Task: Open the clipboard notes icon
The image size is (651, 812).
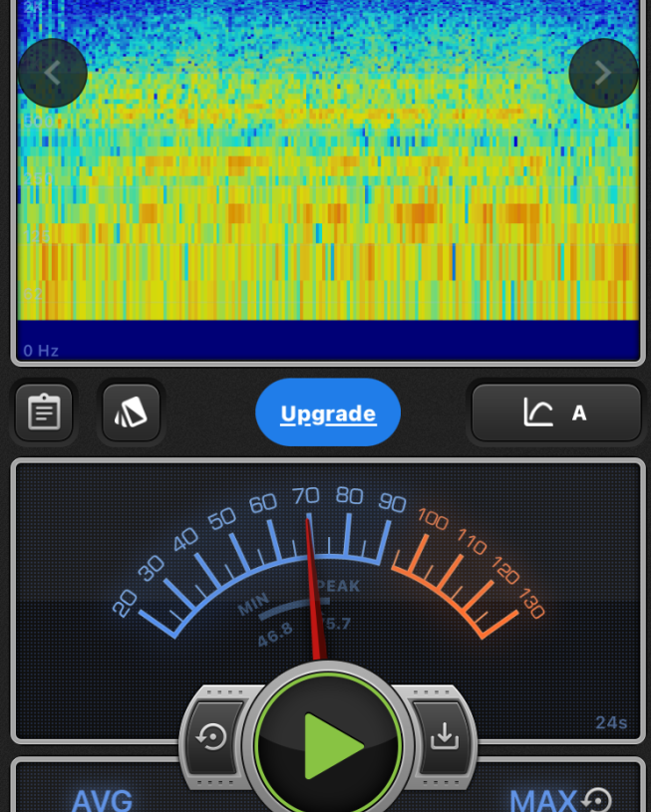Action: pos(44,412)
